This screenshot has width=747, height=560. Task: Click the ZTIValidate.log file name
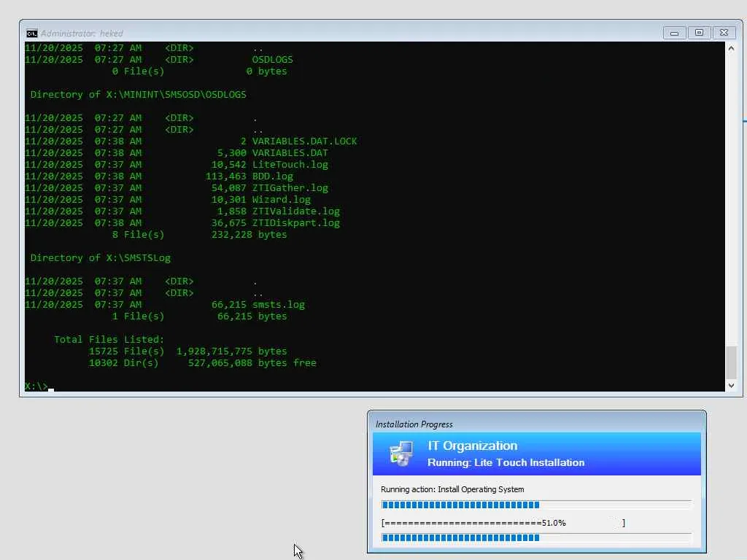(x=296, y=211)
